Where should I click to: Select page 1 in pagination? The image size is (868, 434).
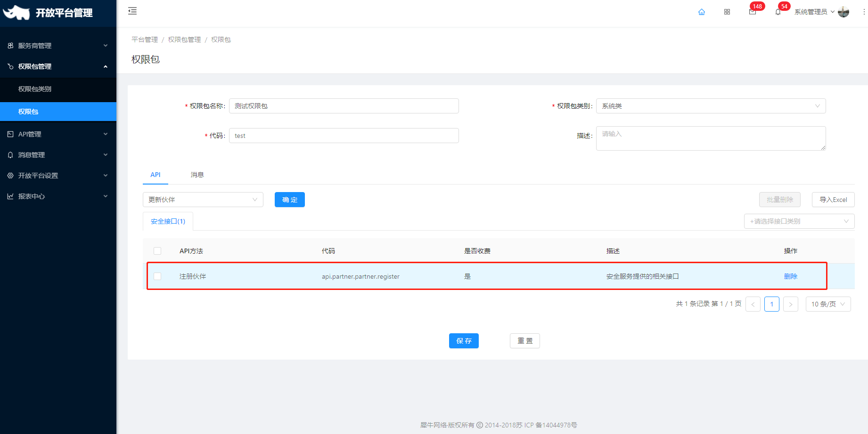coord(772,304)
